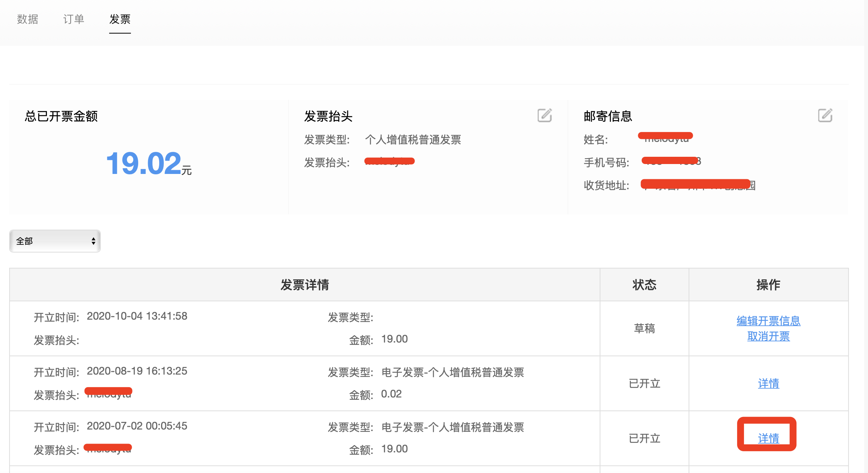This screenshot has width=868, height=473.
Task: Click the 编辑开票信息 link
Action: [768, 321]
